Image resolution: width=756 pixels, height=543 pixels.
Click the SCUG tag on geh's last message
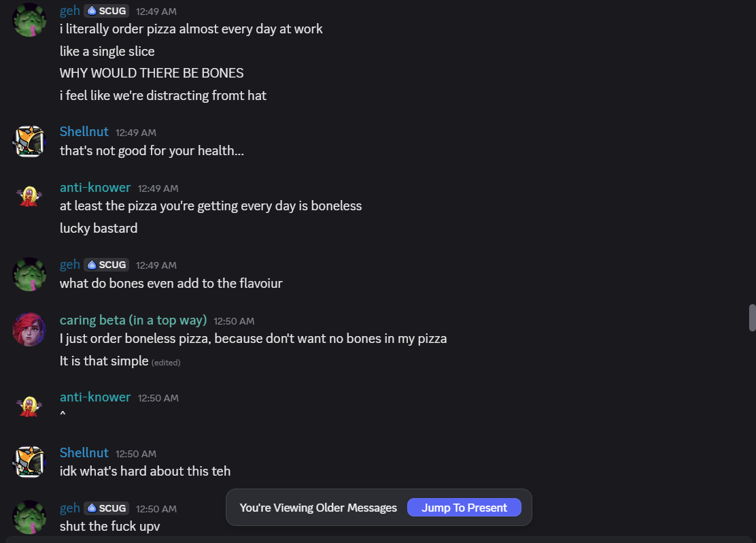click(x=107, y=508)
